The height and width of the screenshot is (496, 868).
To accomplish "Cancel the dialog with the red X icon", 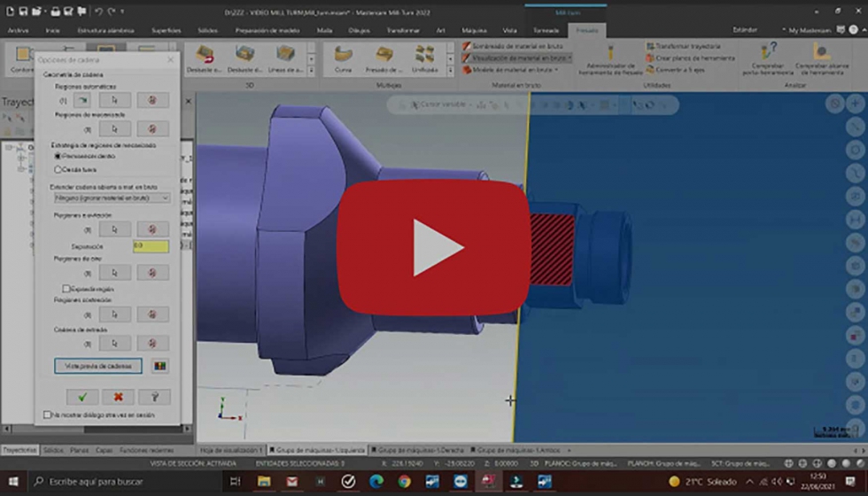I will click(118, 397).
